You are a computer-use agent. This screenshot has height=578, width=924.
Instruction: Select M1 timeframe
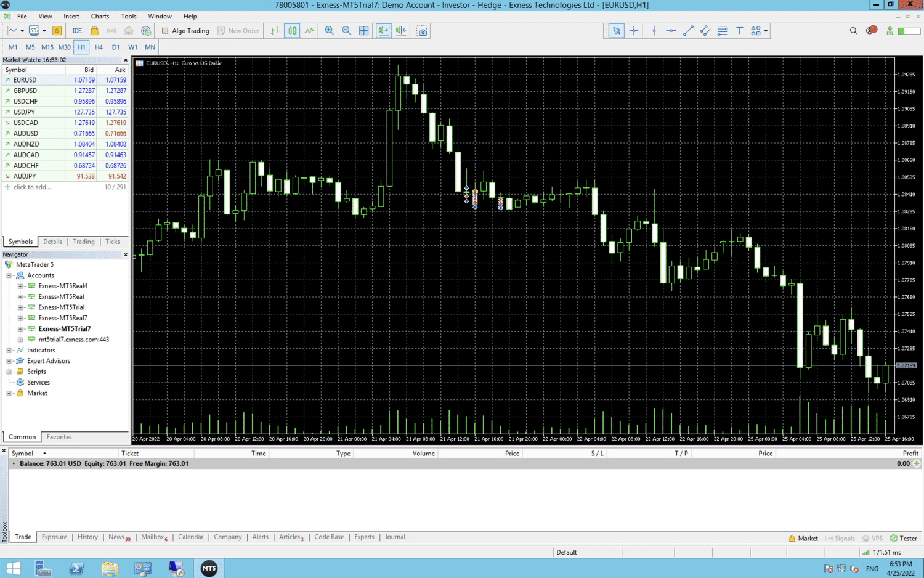[13, 47]
